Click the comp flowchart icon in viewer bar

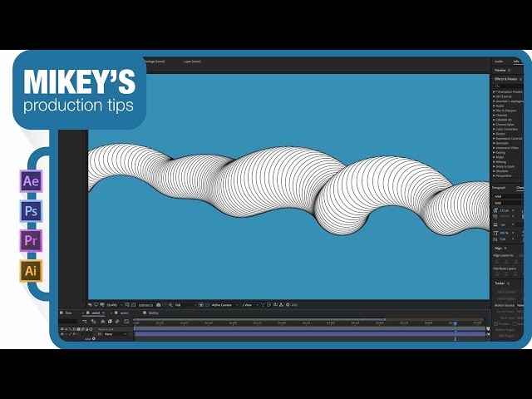[281, 305]
